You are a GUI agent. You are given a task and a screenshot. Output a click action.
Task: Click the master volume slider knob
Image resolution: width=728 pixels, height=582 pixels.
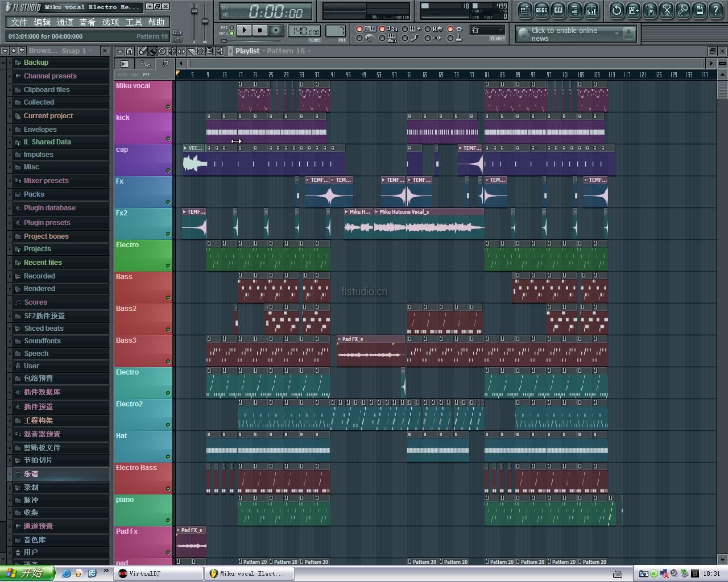tap(194, 11)
